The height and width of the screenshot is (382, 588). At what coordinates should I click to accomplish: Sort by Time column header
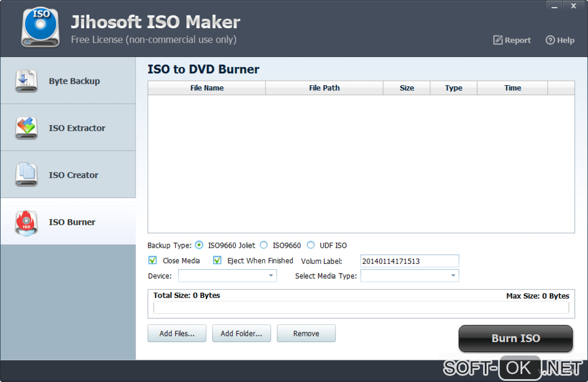[512, 88]
